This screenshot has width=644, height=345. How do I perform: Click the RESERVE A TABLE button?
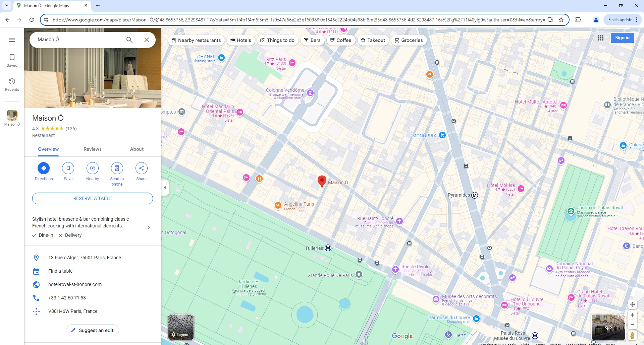click(x=93, y=198)
